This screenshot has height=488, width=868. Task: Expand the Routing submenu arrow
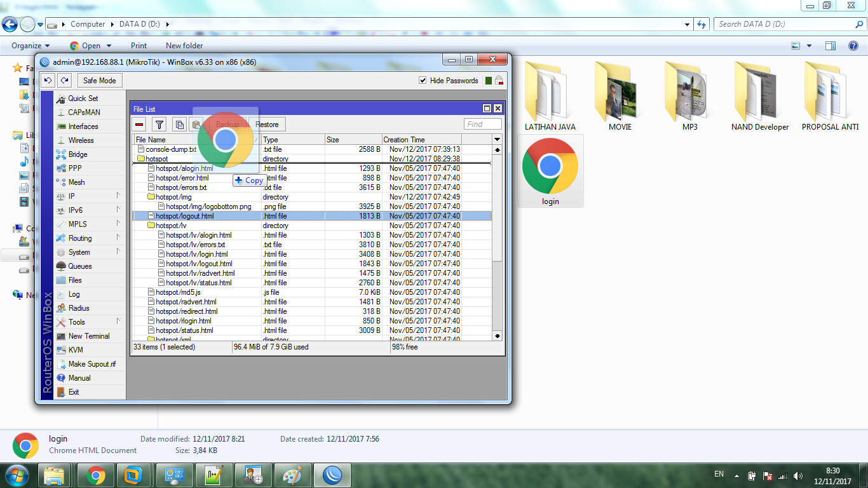[119, 238]
